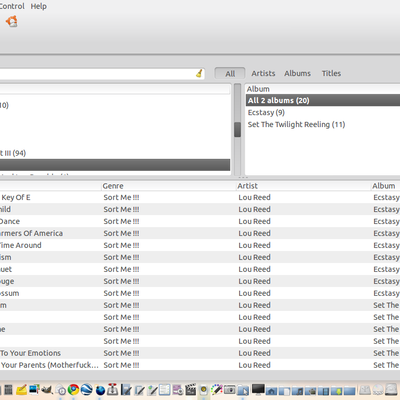Launch the yellow sticky notes dock icon
The image size is (400, 400).
(x=22, y=389)
